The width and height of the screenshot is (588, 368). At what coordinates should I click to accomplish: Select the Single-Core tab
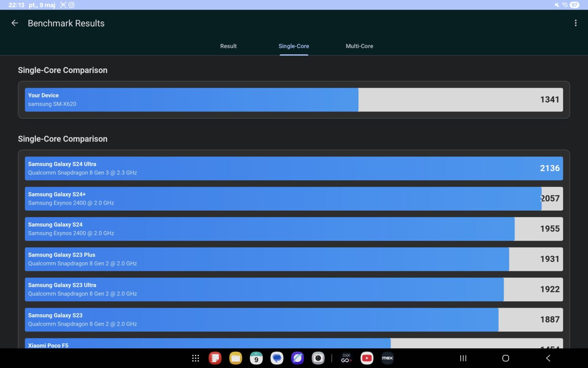(294, 46)
